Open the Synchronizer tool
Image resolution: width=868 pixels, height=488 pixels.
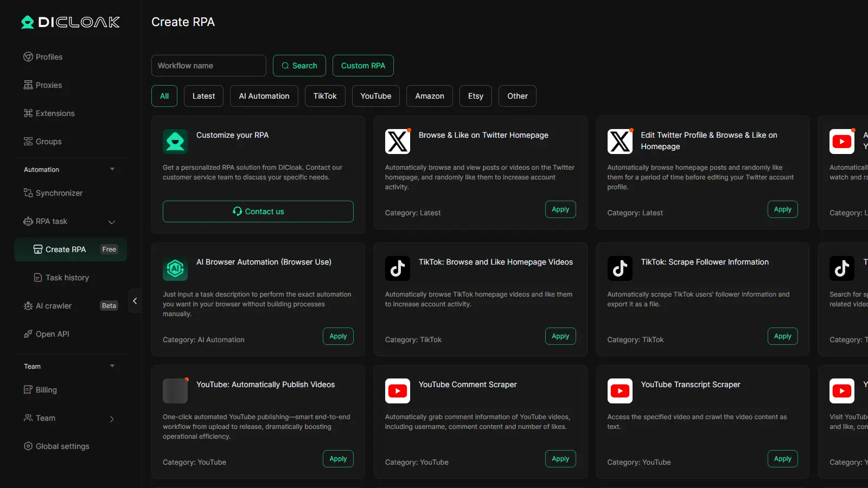click(59, 193)
